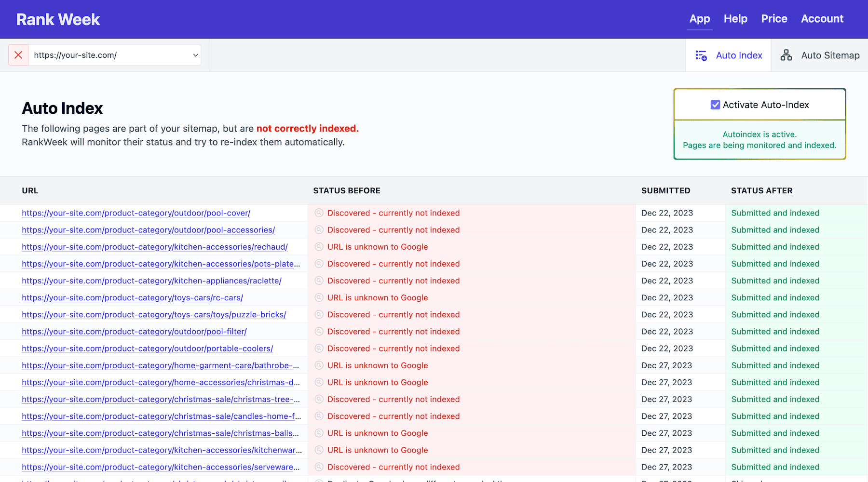Click the status magnifier icon on the raclette row
The width and height of the screenshot is (868, 482).
319,281
